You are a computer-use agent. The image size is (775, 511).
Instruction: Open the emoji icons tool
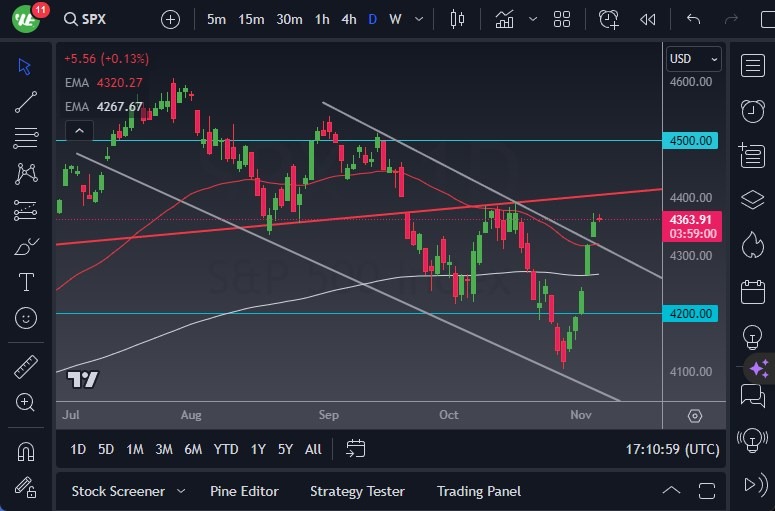[x=26, y=318]
